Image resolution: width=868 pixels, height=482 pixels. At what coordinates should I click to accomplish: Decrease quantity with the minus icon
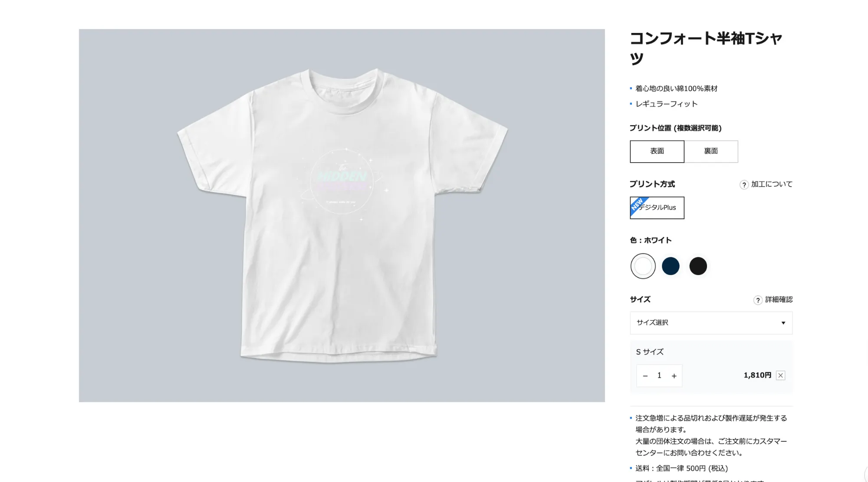pyautogui.click(x=645, y=376)
